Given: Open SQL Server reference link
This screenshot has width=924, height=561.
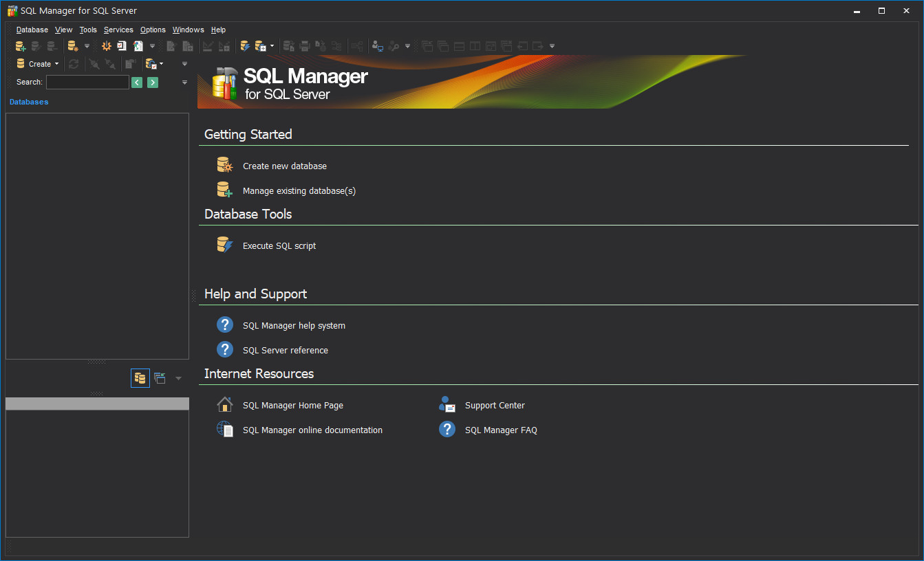Looking at the screenshot, I should coord(286,351).
